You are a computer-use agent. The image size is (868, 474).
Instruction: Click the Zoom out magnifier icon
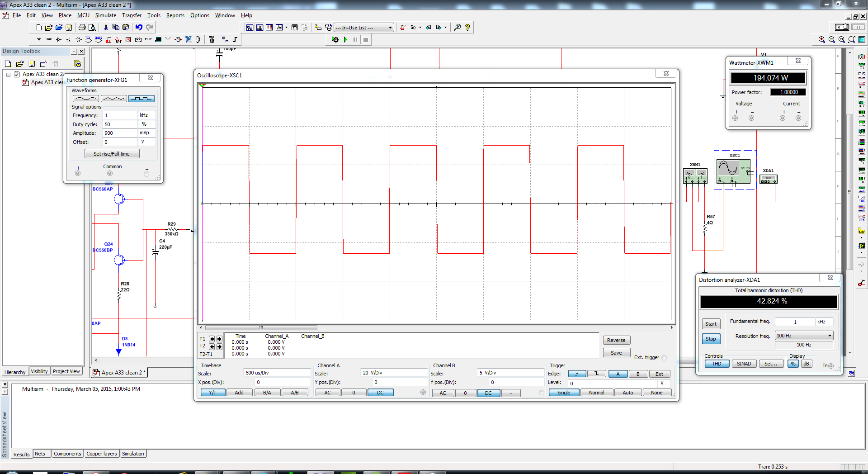pyautogui.click(x=832, y=40)
